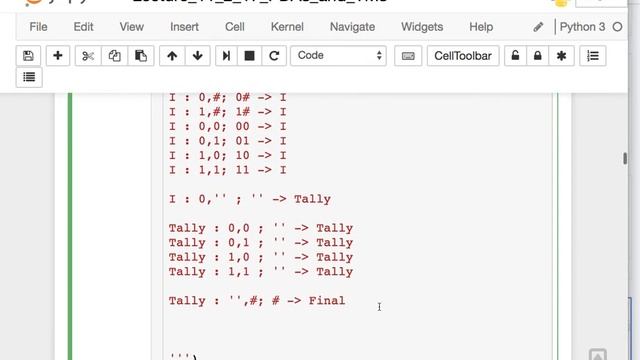Copy selected cells icon
The image size is (640, 360).
pyautogui.click(x=114, y=56)
